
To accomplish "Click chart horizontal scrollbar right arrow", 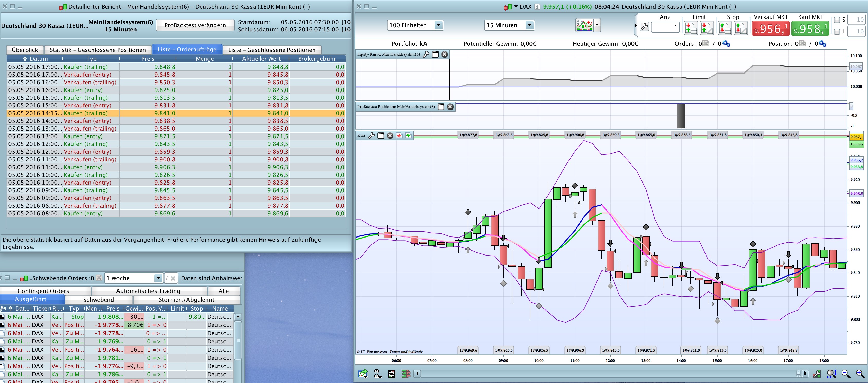I will pos(805,373).
